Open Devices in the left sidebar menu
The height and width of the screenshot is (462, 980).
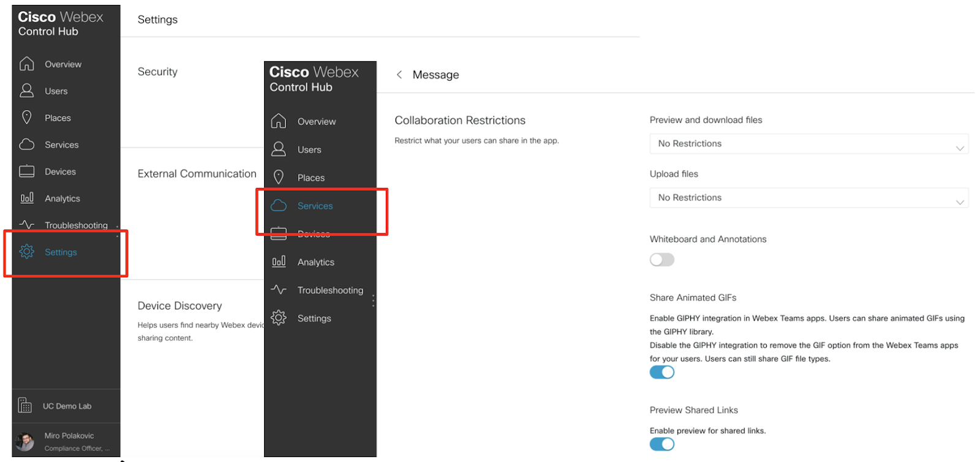click(60, 171)
